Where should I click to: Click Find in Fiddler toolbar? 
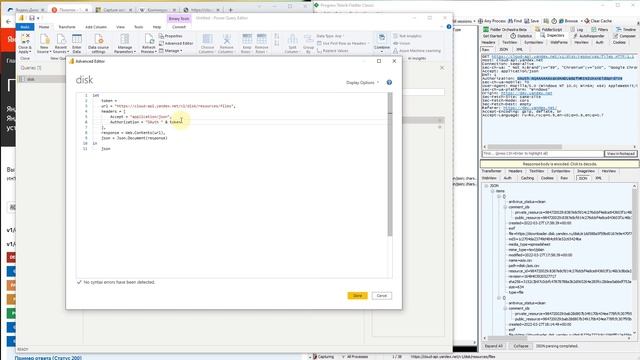tap(515, 21)
